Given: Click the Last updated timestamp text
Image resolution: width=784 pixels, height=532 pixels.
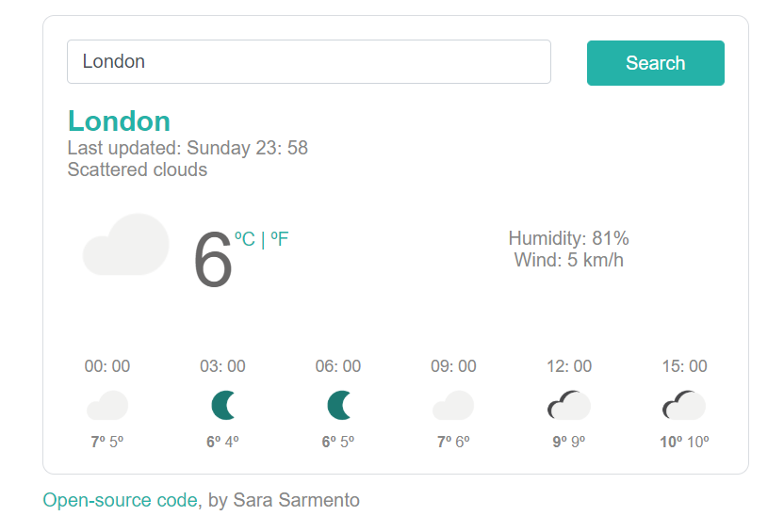Looking at the screenshot, I should (188, 148).
